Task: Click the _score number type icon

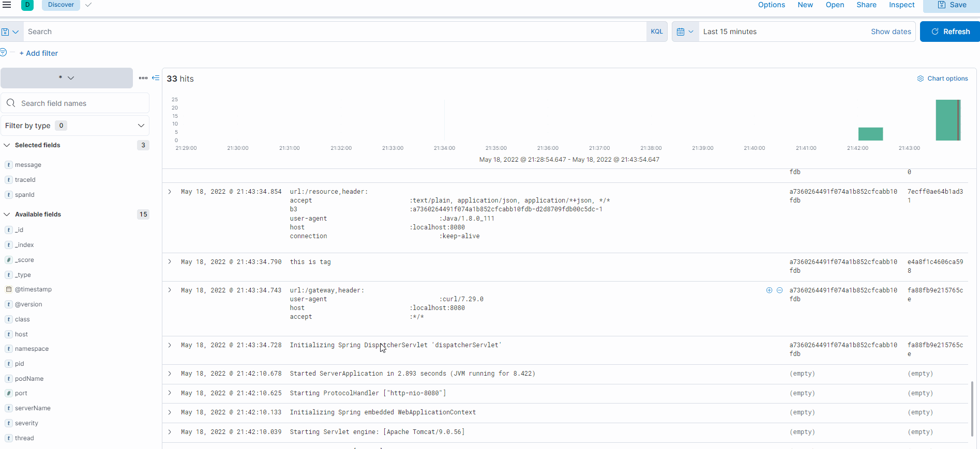Action: pyautogui.click(x=9, y=260)
